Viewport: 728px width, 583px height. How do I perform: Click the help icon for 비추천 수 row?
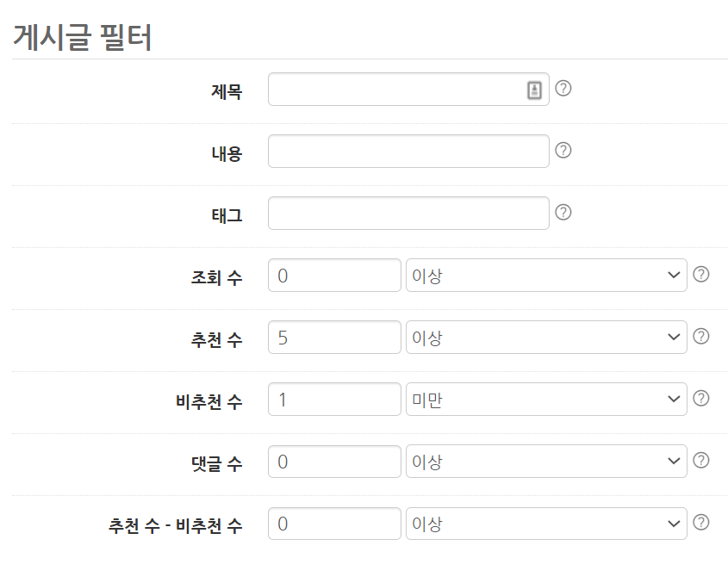(701, 398)
